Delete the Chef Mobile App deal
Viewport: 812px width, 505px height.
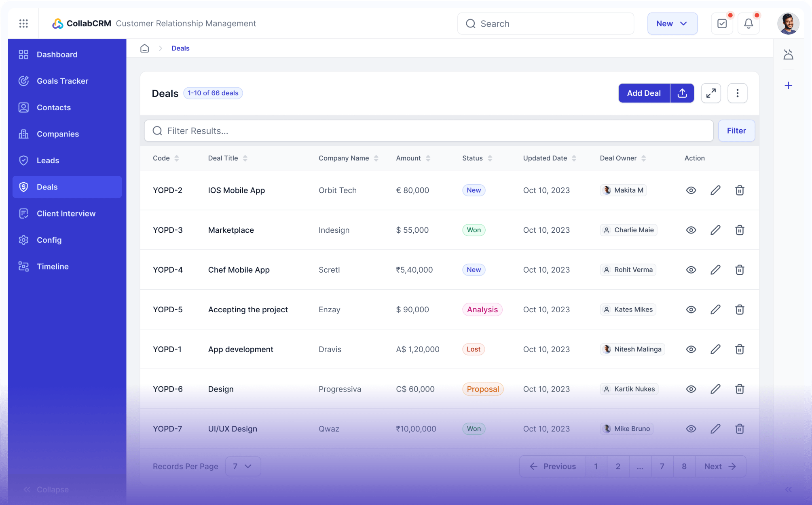click(740, 270)
